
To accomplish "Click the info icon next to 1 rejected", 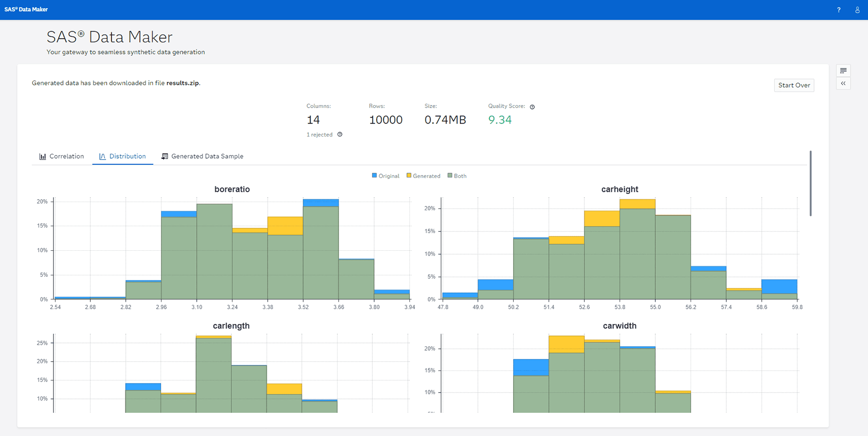I will click(x=339, y=135).
